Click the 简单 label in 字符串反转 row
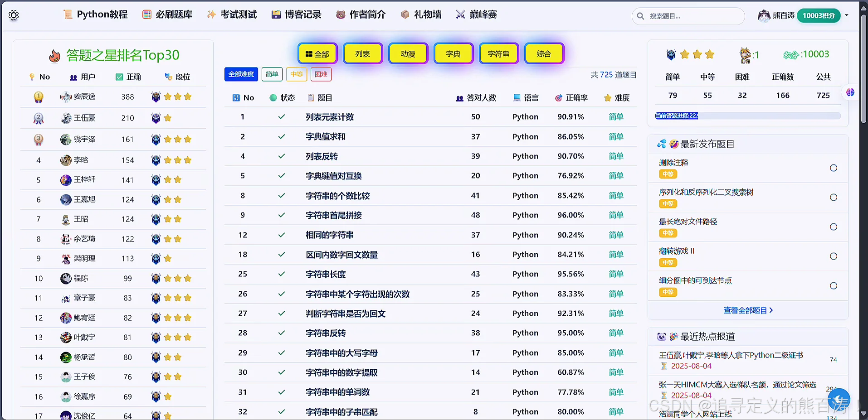 (616, 333)
